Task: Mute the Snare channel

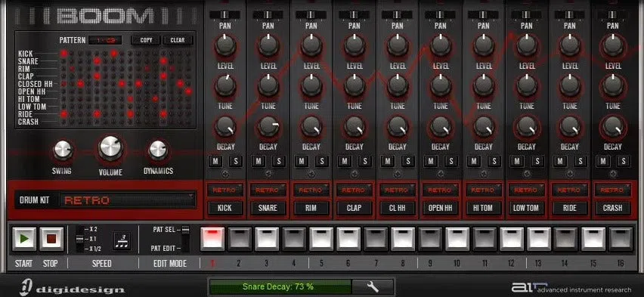Action: pos(258,162)
